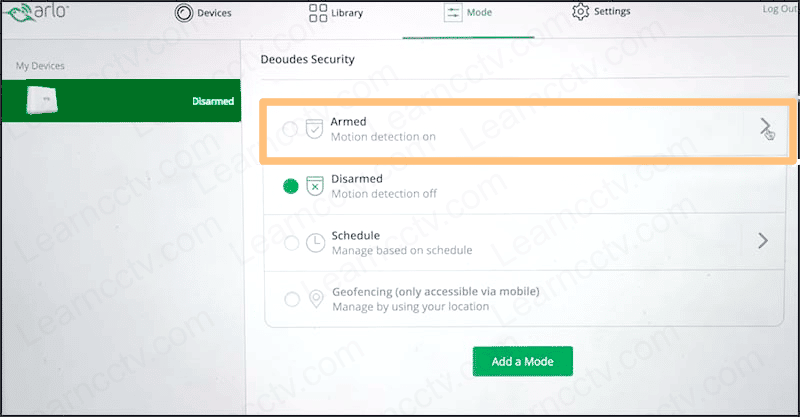The image size is (800, 417).
Task: Click the Geofencing location pin icon
Action: [x=314, y=298]
